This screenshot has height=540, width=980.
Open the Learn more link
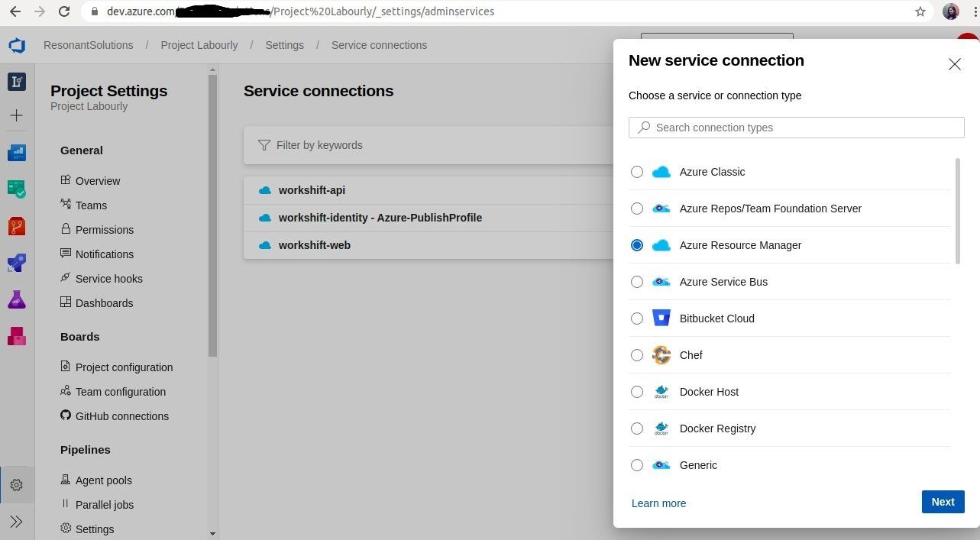[x=658, y=503]
